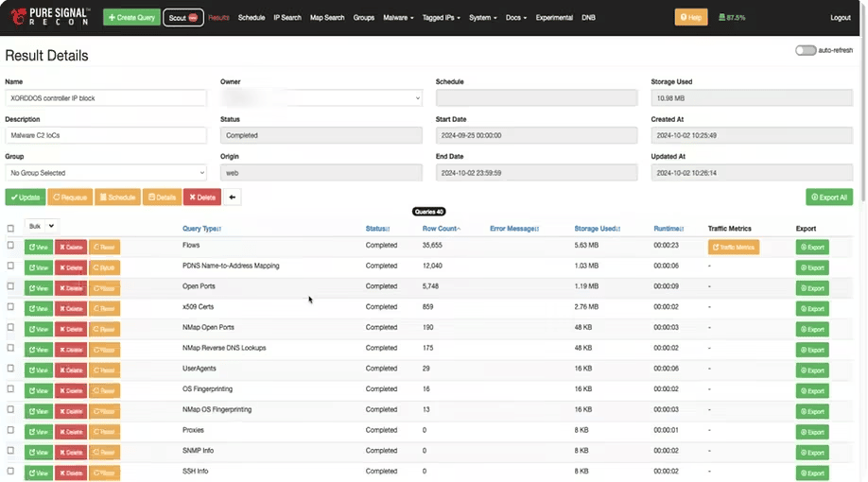Delete the Open Ports query row
The width and height of the screenshot is (868, 482).
[x=71, y=288]
